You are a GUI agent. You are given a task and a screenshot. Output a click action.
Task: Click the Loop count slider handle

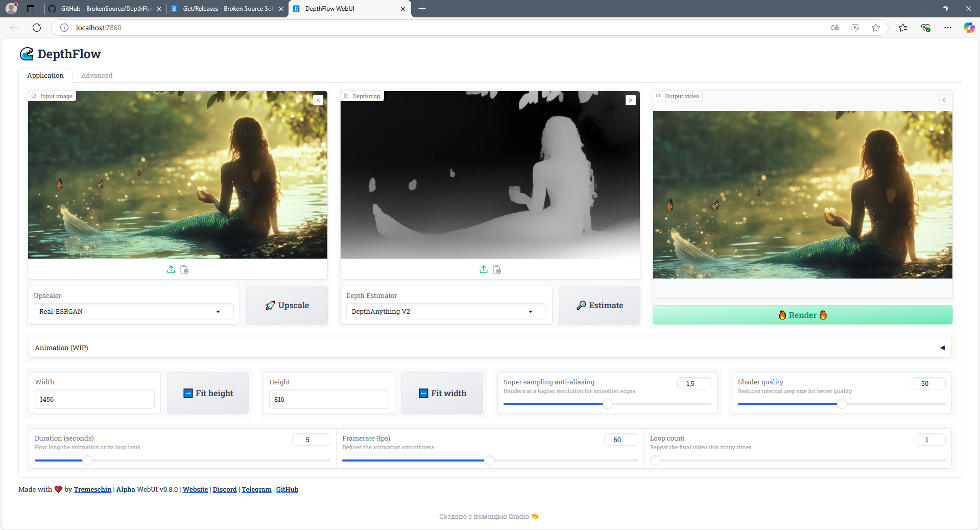655,460
